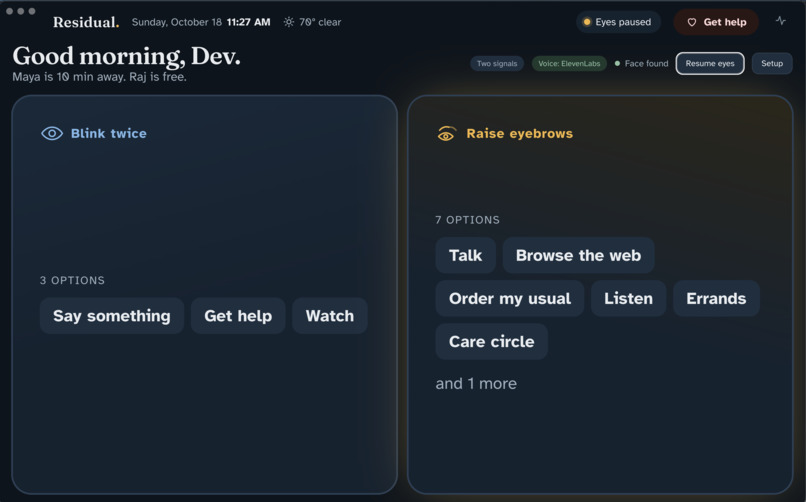Select the Two signals chip

click(x=497, y=64)
